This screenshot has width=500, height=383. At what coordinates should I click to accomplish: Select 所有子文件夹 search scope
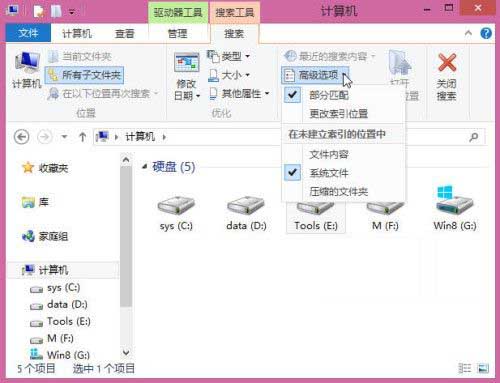84,75
